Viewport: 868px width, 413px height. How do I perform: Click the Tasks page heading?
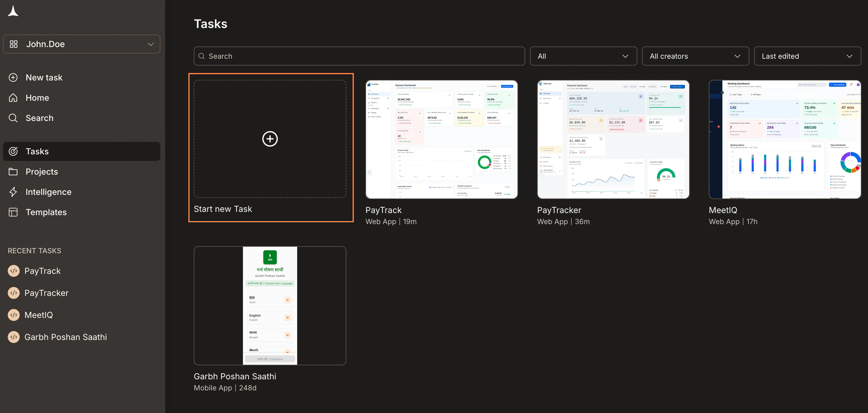(211, 24)
